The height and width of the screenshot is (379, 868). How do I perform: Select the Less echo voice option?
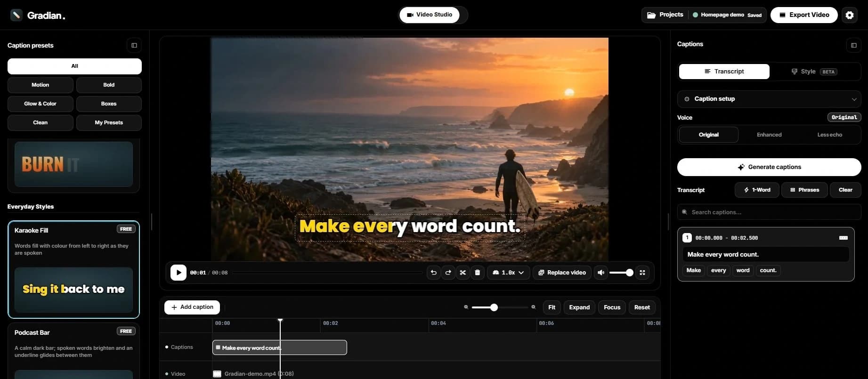point(829,135)
